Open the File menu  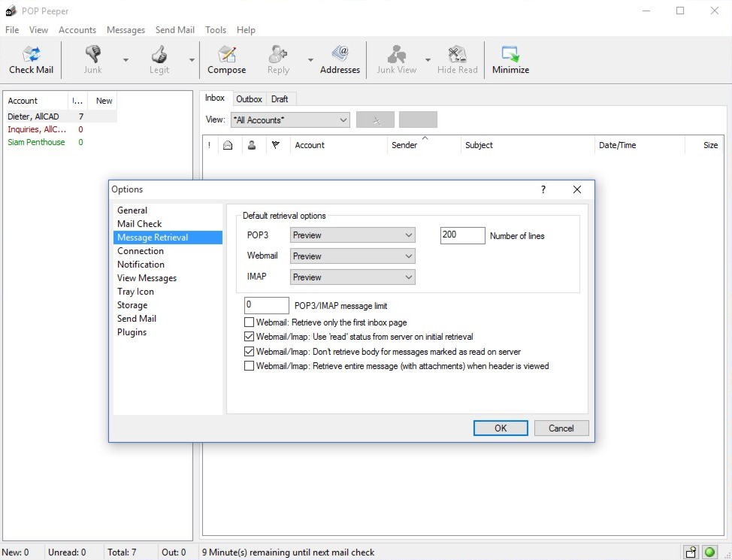coord(12,30)
